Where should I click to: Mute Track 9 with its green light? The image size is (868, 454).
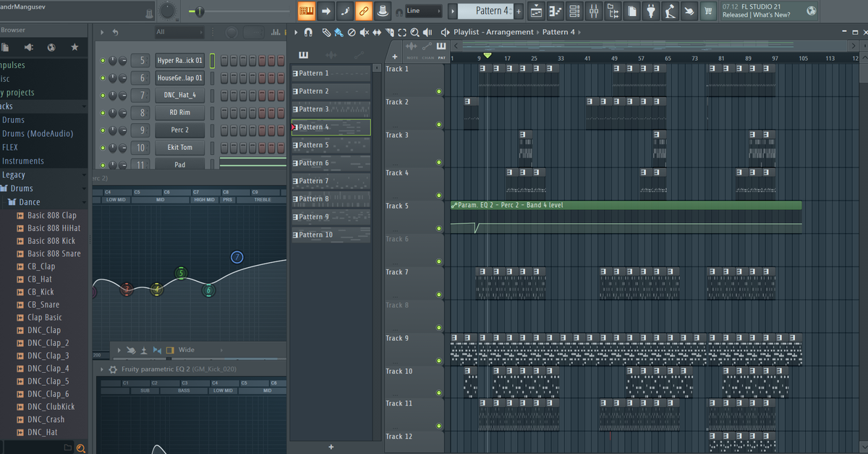pyautogui.click(x=439, y=361)
